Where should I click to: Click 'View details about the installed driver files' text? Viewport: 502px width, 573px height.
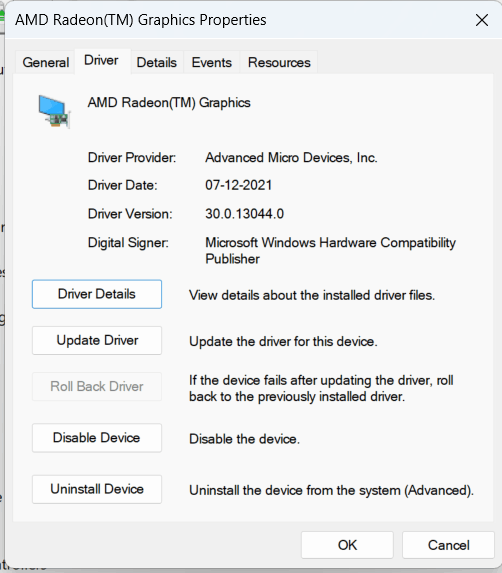click(x=312, y=295)
